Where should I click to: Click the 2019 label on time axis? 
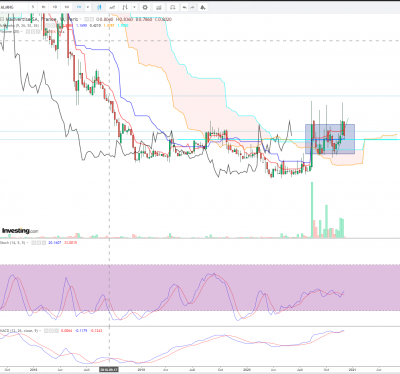141,370
